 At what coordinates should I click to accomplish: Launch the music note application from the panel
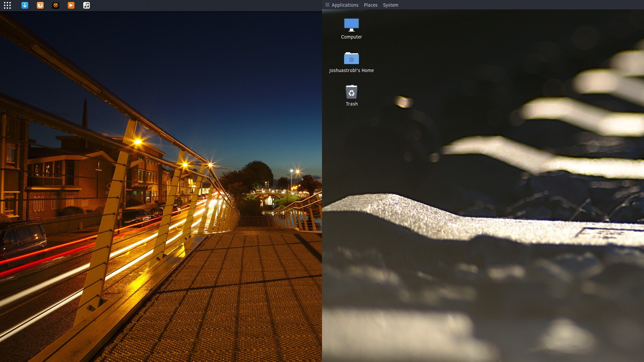(86, 5)
